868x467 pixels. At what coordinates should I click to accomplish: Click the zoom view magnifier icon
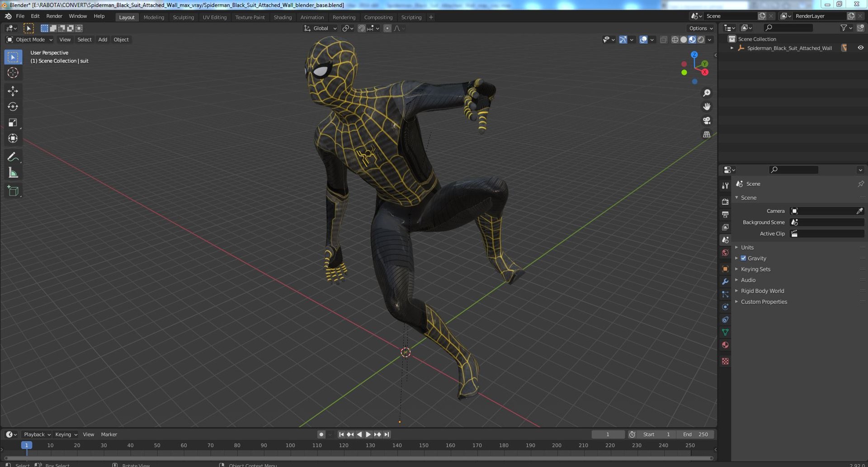point(707,93)
